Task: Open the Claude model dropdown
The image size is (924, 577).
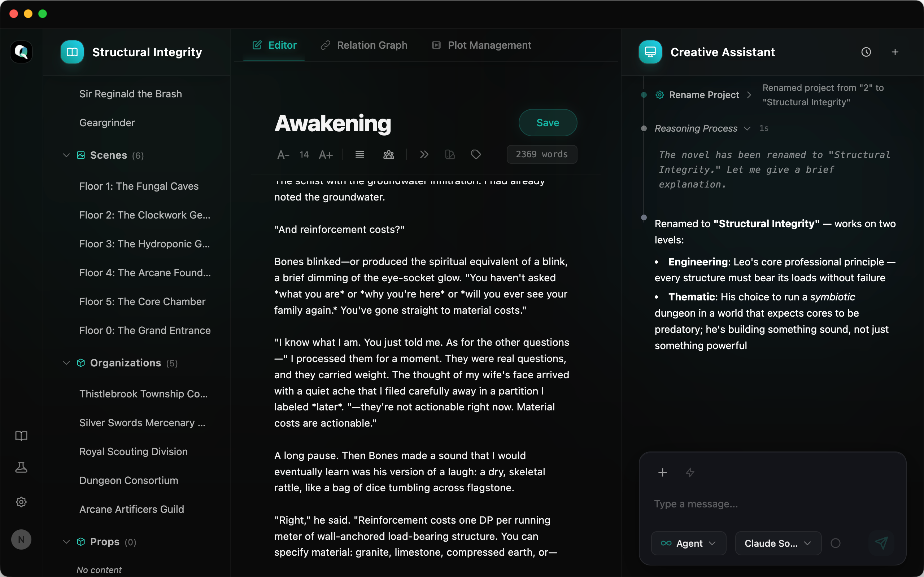Action: pos(778,543)
